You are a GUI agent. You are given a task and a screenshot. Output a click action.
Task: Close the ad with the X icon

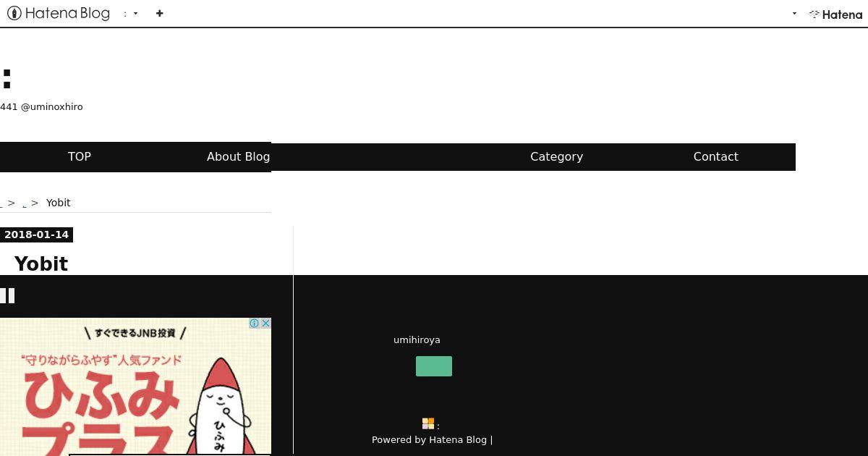point(265,323)
